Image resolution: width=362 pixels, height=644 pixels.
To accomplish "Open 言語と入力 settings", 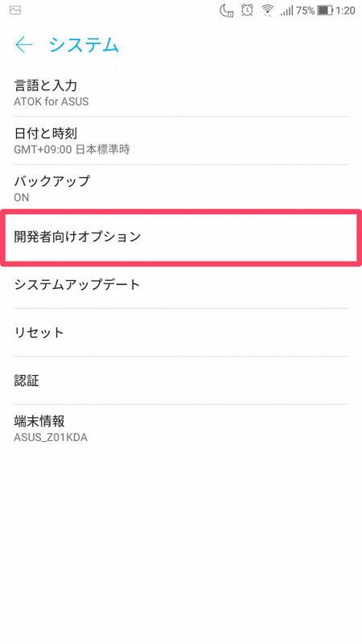I will pos(181,93).
